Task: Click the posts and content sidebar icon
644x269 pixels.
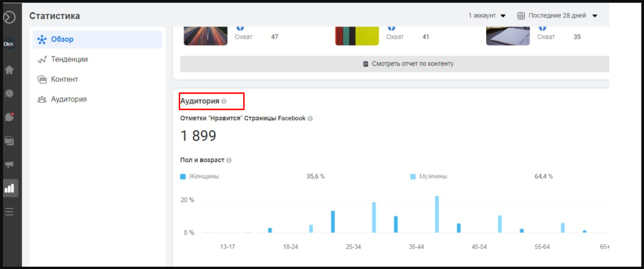Action: click(9, 141)
